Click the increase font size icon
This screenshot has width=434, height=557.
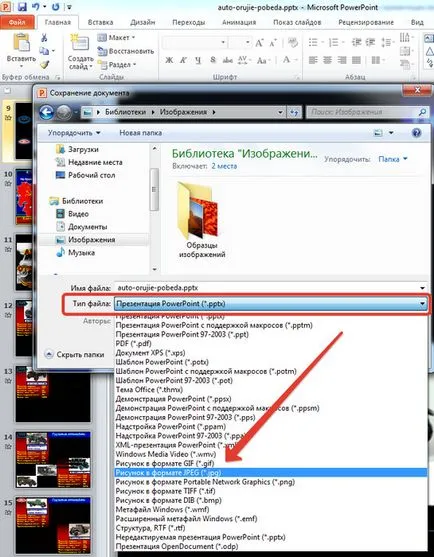[259, 43]
